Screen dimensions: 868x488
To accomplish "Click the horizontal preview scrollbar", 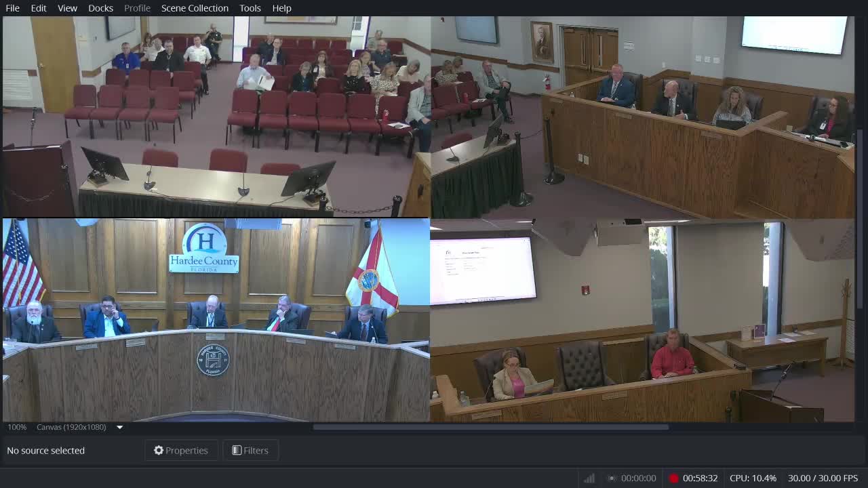I will coord(491,427).
